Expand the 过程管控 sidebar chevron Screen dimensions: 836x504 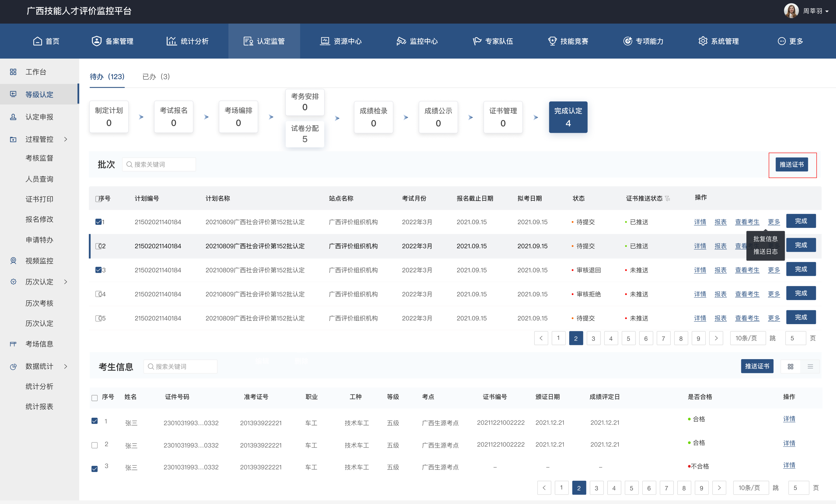[x=66, y=139]
